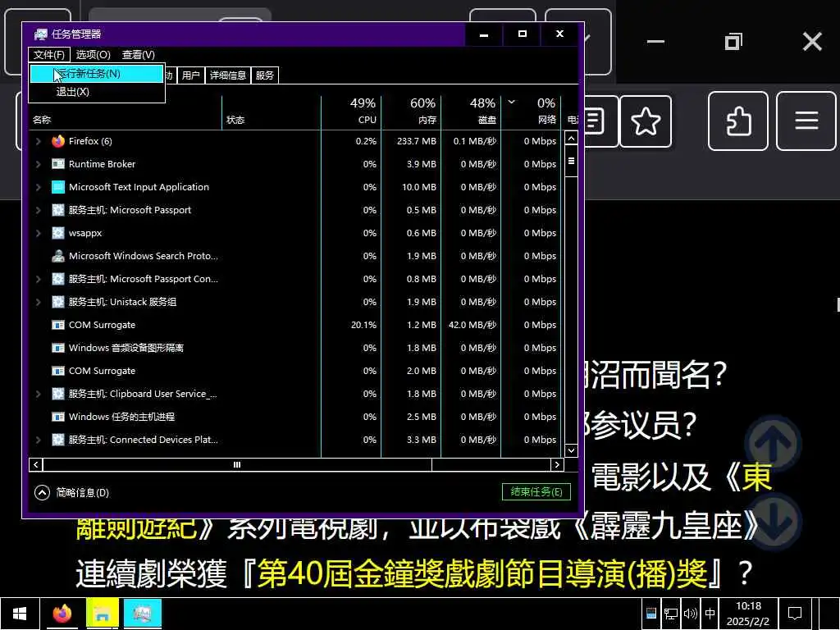Click the Task Manager title bar icon
This screenshot has height=630, width=840.
click(41, 34)
